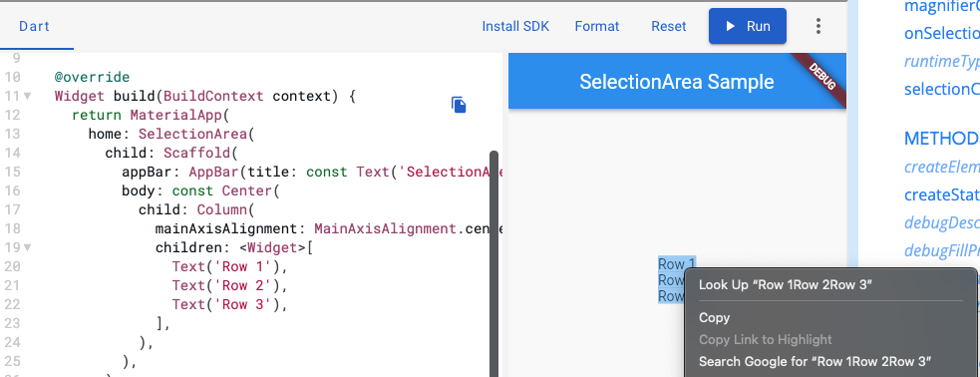Click Install SDK
980x377 pixels.
pyautogui.click(x=515, y=26)
